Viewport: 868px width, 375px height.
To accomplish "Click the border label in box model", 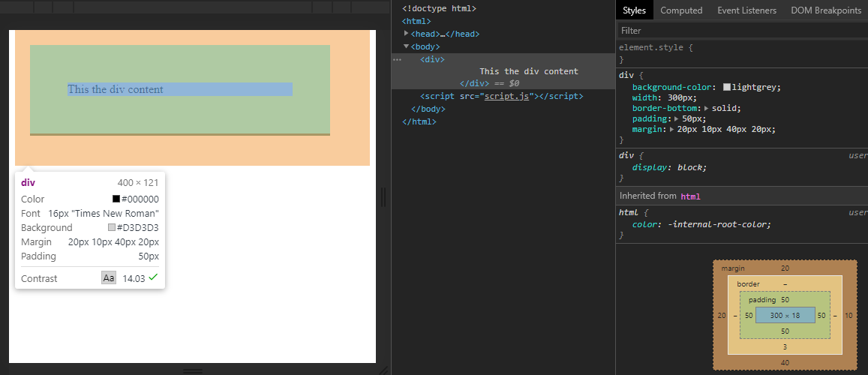I will click(x=749, y=283).
